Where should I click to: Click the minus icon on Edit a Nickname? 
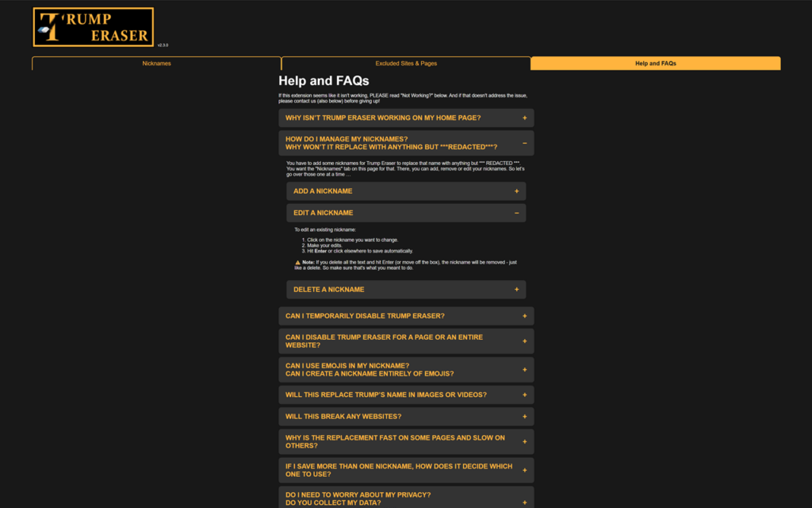[x=516, y=213]
